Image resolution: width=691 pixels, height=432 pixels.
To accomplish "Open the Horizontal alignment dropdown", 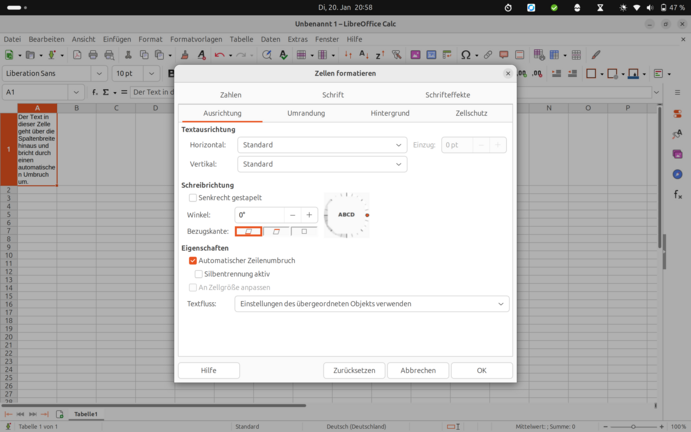I will coord(322,145).
